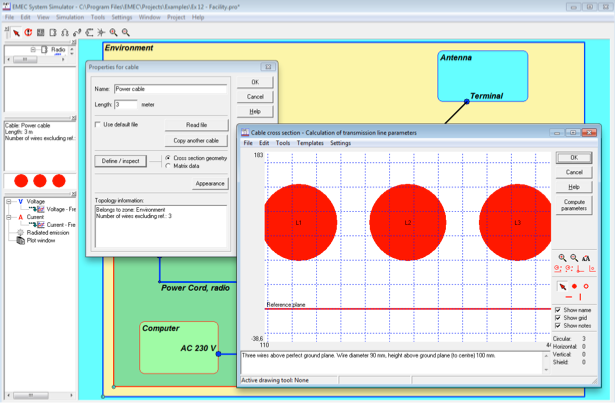Collapse the Radio tree node
The image size is (615, 403).
pyautogui.click(x=33, y=49)
